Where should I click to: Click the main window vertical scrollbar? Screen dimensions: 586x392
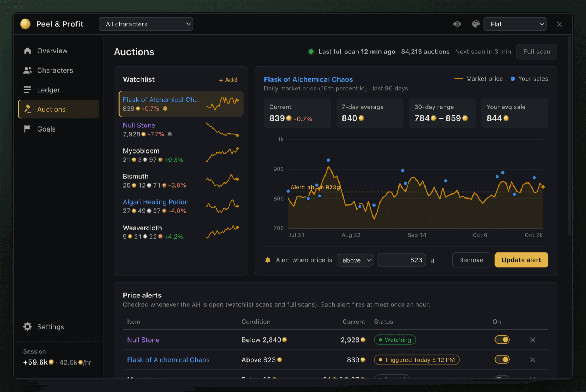tap(570, 136)
